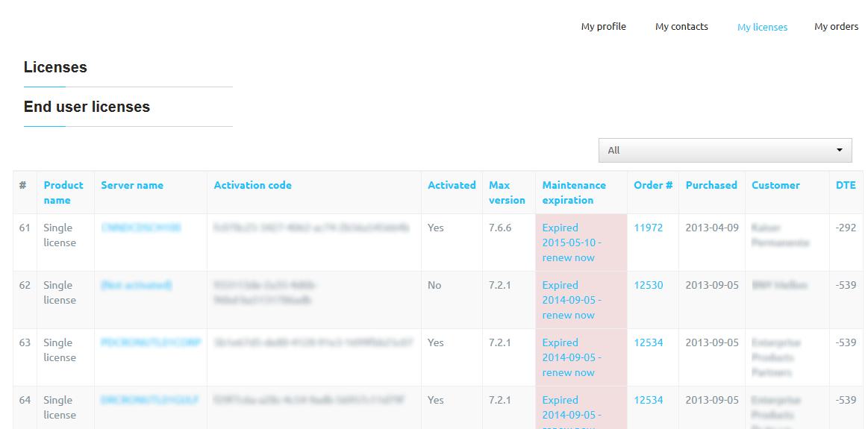The width and height of the screenshot is (868, 429).
Task: Open order number 12530
Action: (648, 285)
